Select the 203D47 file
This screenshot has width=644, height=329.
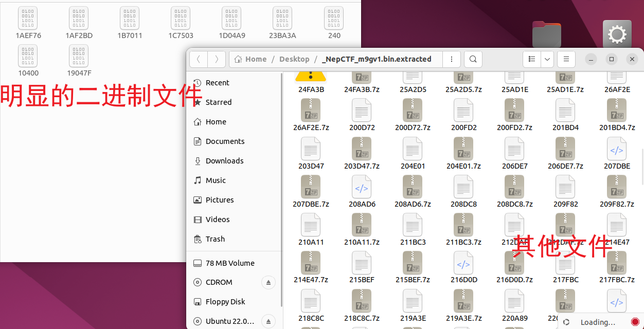tap(311, 153)
